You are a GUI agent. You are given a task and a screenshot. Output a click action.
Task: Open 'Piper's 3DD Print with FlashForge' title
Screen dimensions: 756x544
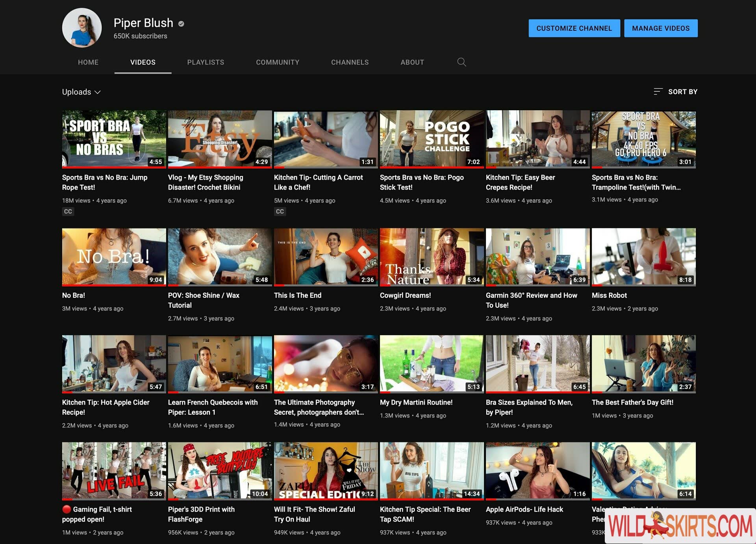point(201,514)
